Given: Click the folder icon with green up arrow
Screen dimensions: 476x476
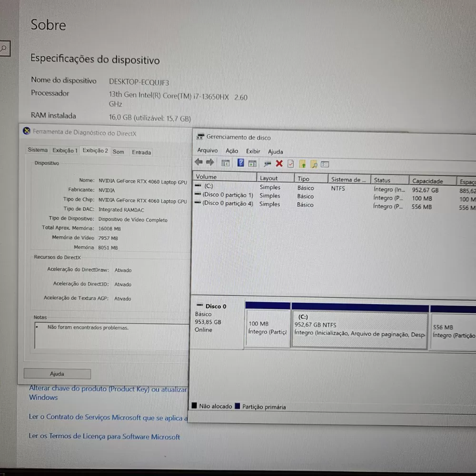Looking at the screenshot, I should pyautogui.click(x=302, y=164).
